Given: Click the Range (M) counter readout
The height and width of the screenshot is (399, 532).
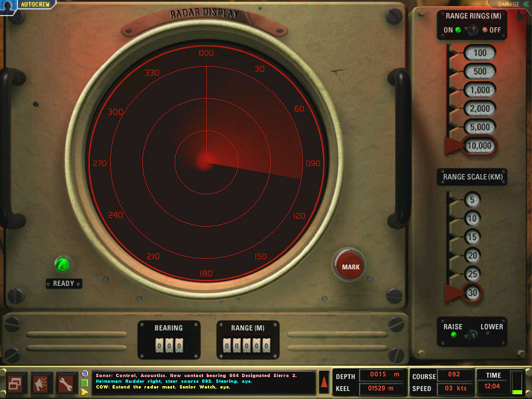Looking at the screenshot, I should 246,346.
